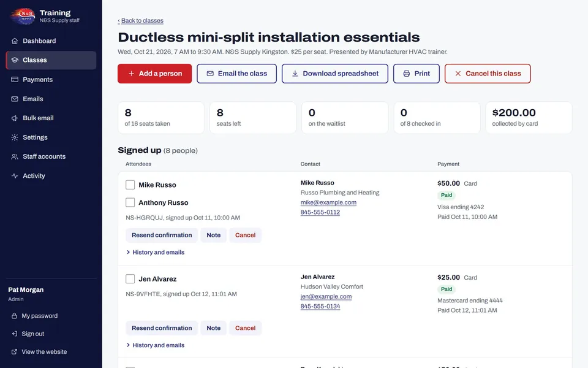Add a Note to Jen Alvarez's signup
This screenshot has height=368, width=588.
click(x=213, y=328)
